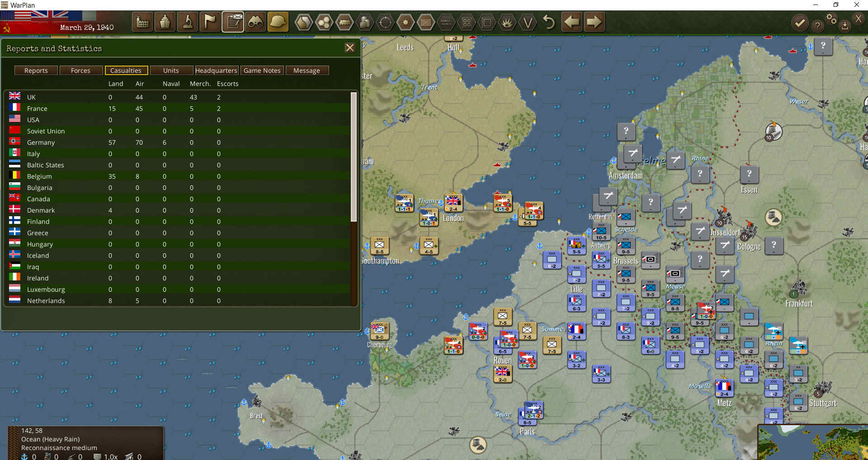Toggle the sun weather overlay

pyautogui.click(x=406, y=22)
